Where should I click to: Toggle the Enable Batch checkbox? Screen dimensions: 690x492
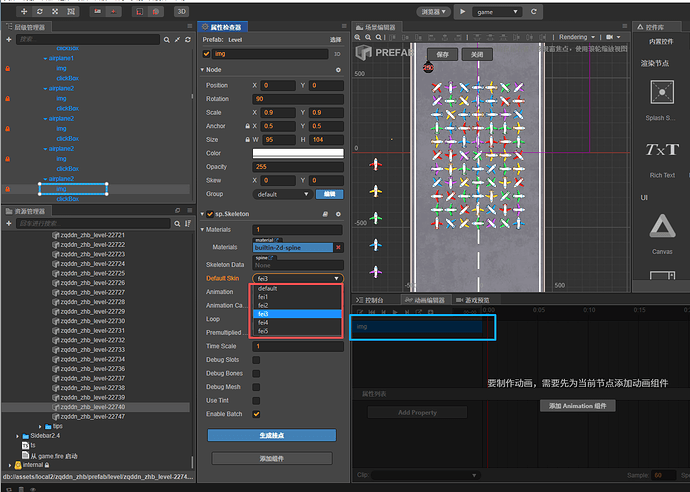pos(256,413)
